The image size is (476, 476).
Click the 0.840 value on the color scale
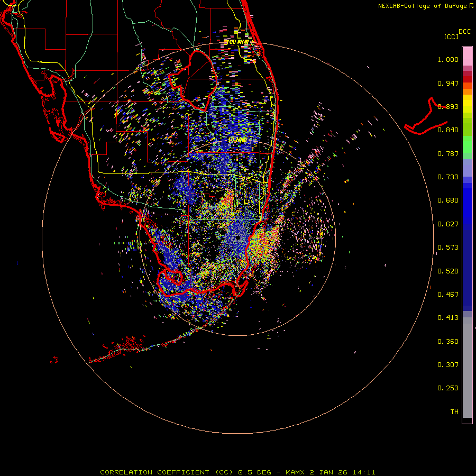(448, 130)
